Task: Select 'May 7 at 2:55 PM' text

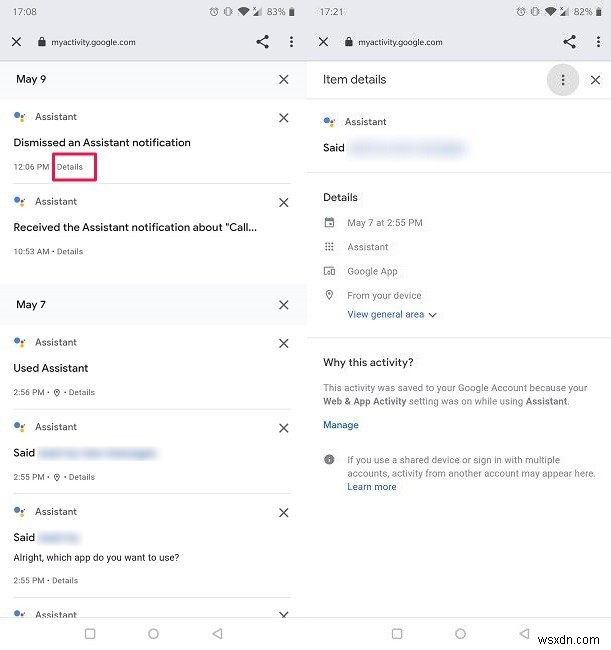Action: [x=385, y=223]
